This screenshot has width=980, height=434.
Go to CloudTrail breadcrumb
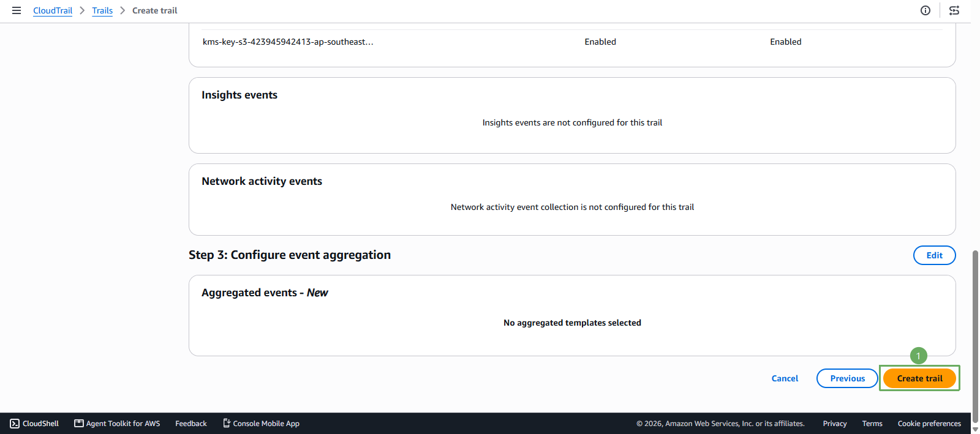pos(53,10)
